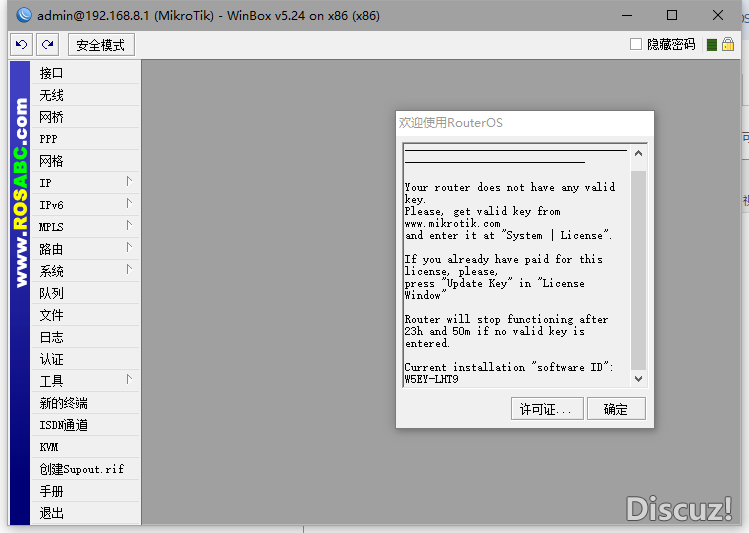
Task: Expand the MPLS submenu arrow
Action: (x=129, y=225)
